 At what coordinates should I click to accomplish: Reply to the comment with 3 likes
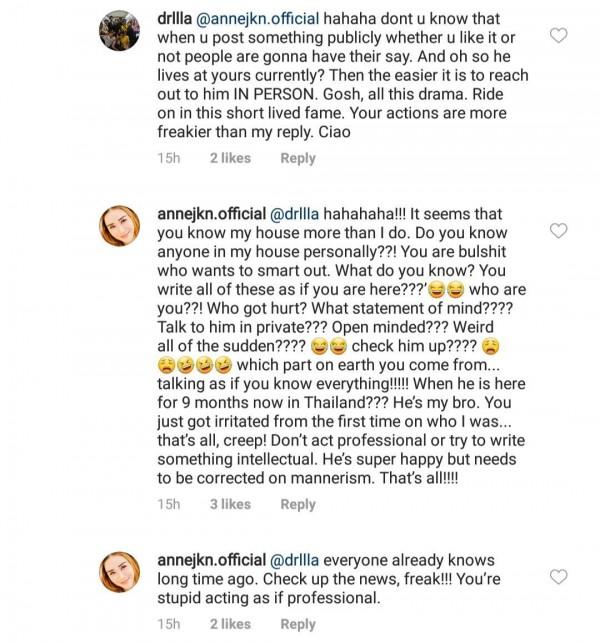298,505
